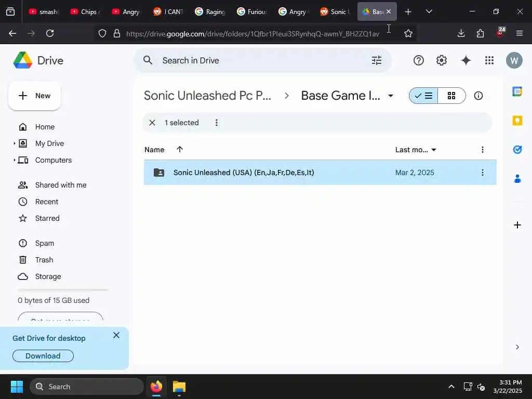The height and width of the screenshot is (399, 532).
Task: Open File Explorer from taskbar
Action: [x=179, y=387]
